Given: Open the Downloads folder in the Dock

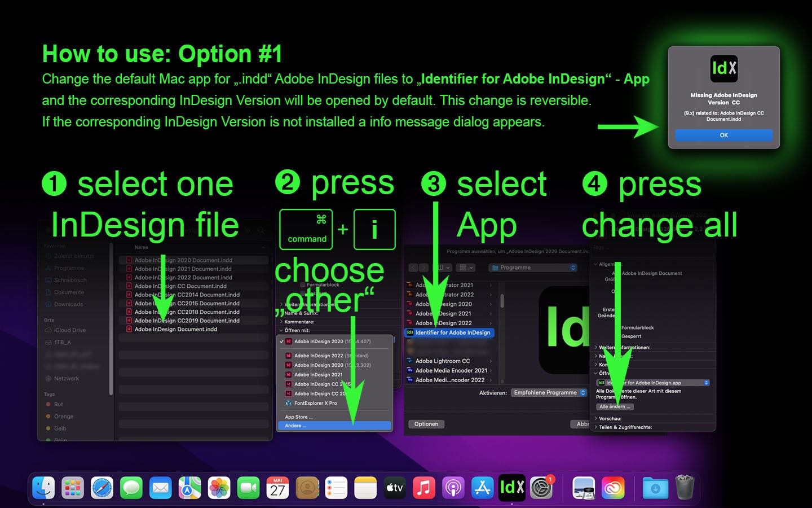Looking at the screenshot, I should pyautogui.click(x=655, y=488).
